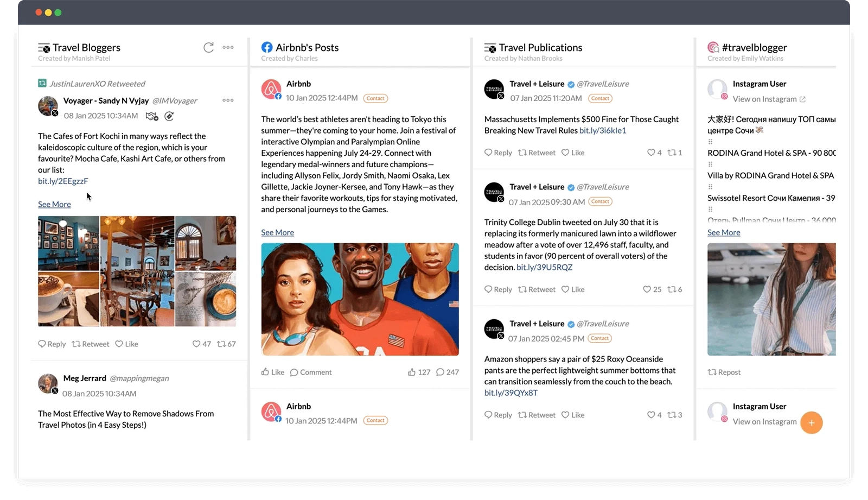This screenshot has width=868, height=500.
Task: Like the Airbnb Olympian post
Action: (x=272, y=372)
